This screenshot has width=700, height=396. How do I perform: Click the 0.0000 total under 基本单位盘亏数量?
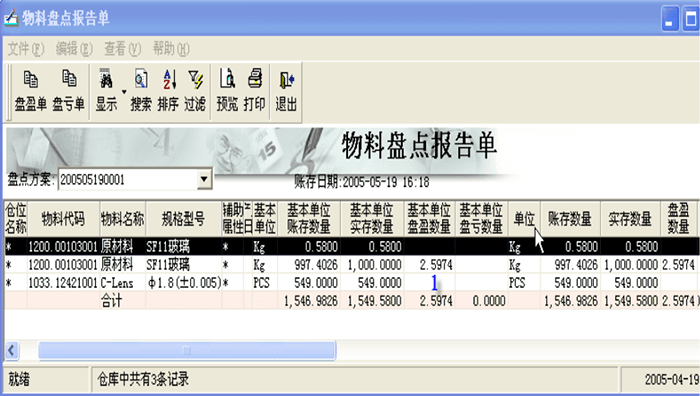[489, 301]
